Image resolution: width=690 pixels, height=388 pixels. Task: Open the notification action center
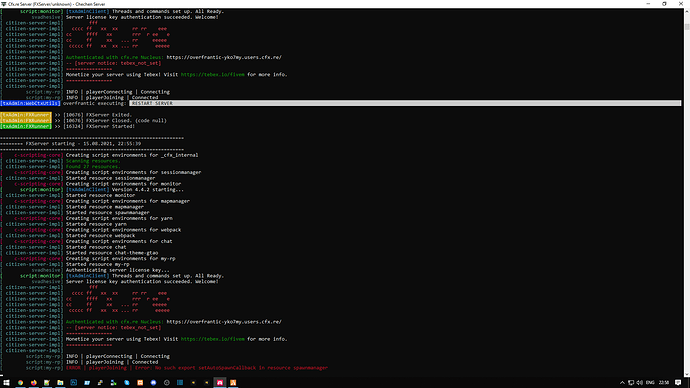[x=678, y=382]
